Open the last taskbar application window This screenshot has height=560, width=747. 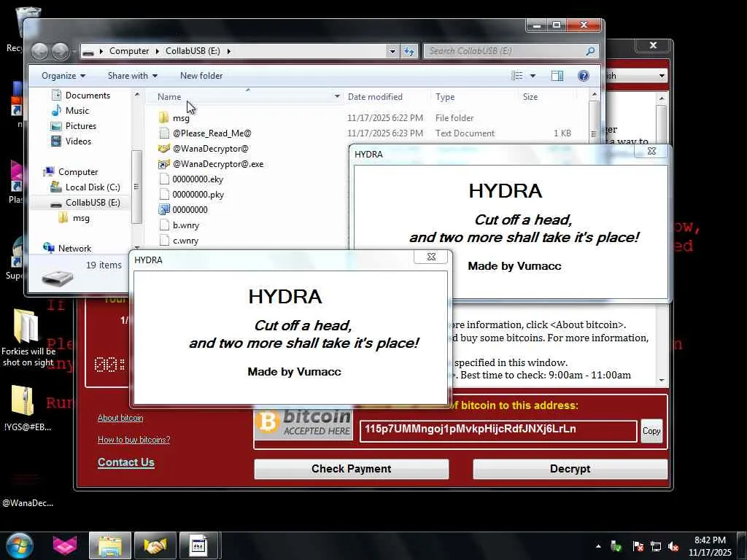[x=198, y=545]
